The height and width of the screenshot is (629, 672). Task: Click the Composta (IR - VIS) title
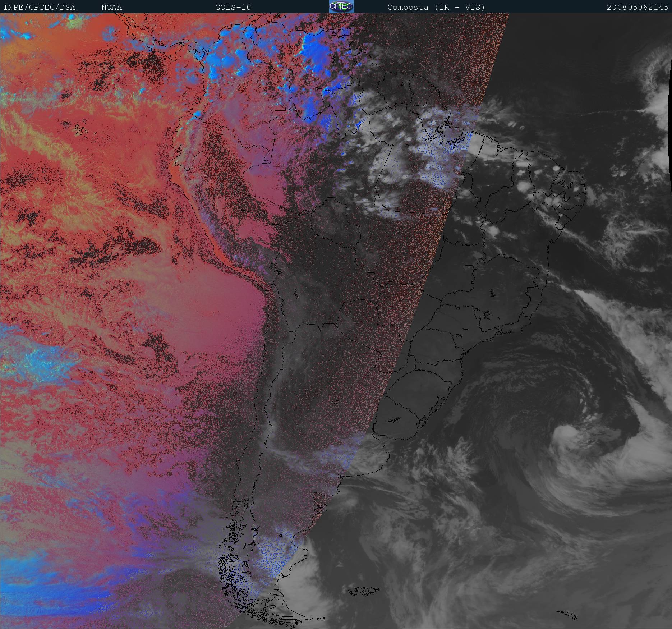tap(436, 7)
